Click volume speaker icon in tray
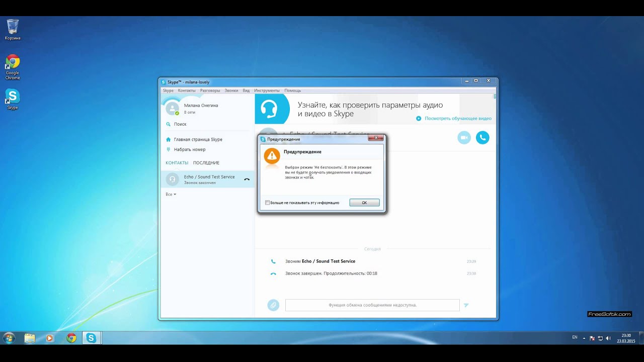Image resolution: width=644 pixels, height=362 pixels. pyautogui.click(x=608, y=338)
